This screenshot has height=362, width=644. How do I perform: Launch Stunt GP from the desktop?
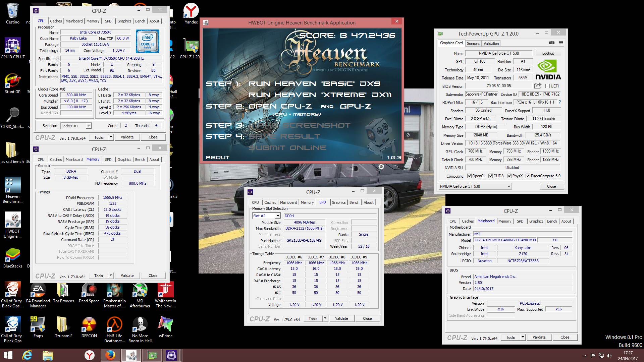[x=13, y=83]
